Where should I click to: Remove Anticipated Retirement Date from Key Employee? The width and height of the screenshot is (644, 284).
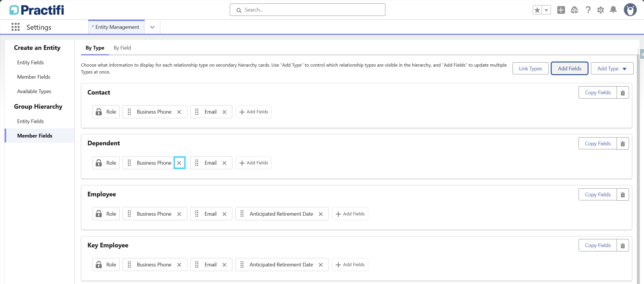point(321,265)
